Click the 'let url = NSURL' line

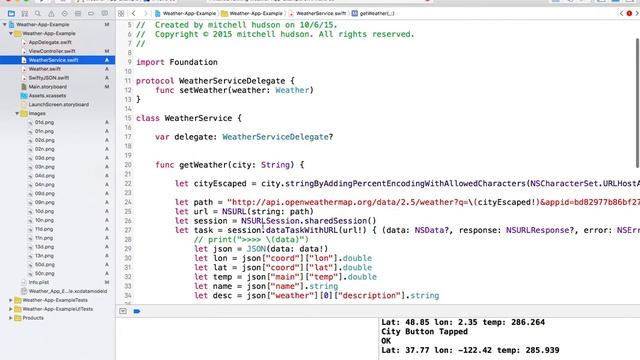point(244,211)
